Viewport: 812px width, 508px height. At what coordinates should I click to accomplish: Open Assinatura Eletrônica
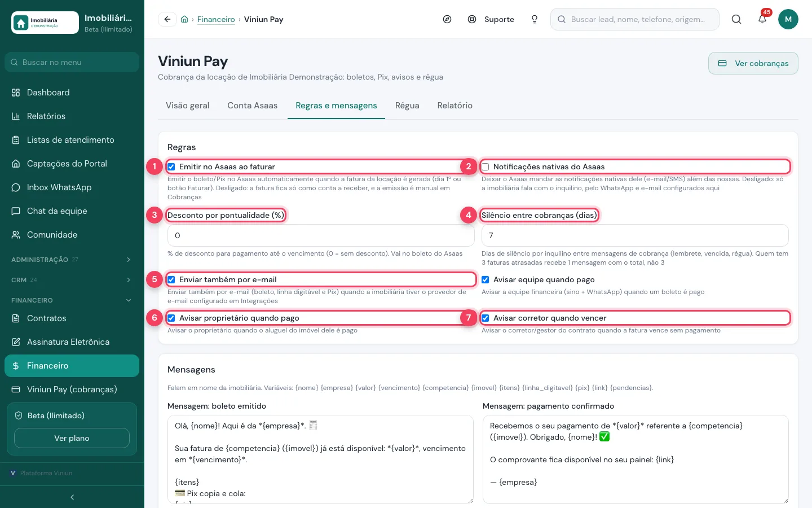[72, 342]
